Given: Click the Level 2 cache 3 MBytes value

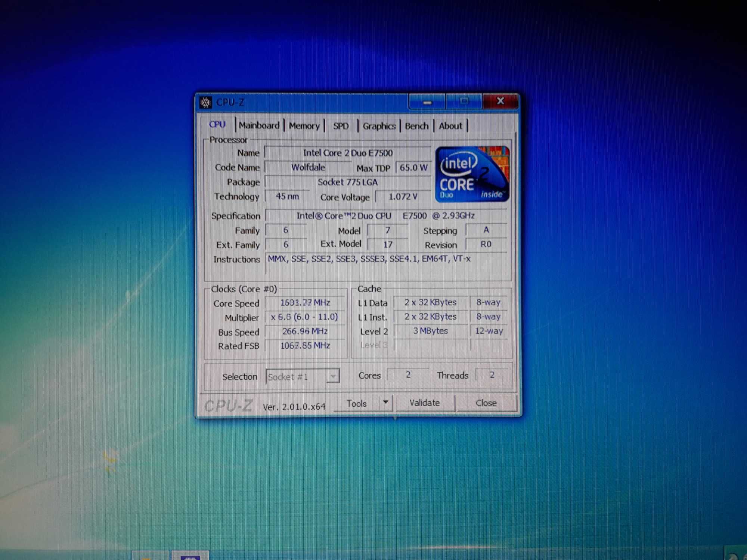Looking at the screenshot, I should pos(431,331).
